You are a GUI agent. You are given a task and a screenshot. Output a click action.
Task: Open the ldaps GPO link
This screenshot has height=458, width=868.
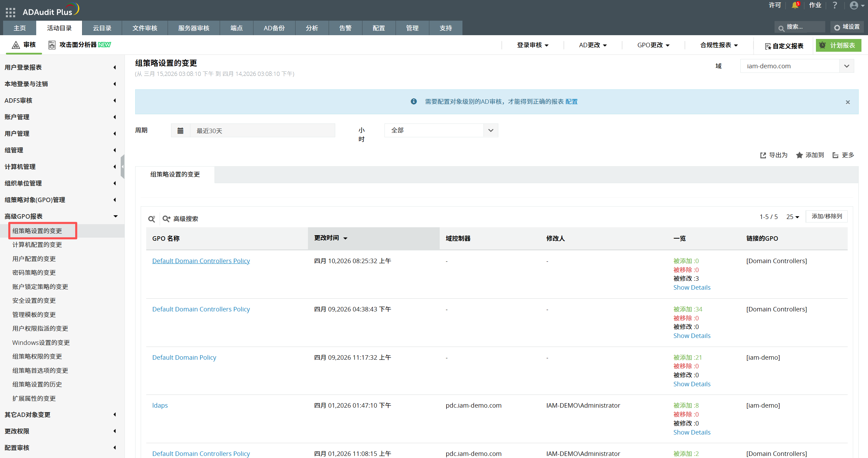160,405
